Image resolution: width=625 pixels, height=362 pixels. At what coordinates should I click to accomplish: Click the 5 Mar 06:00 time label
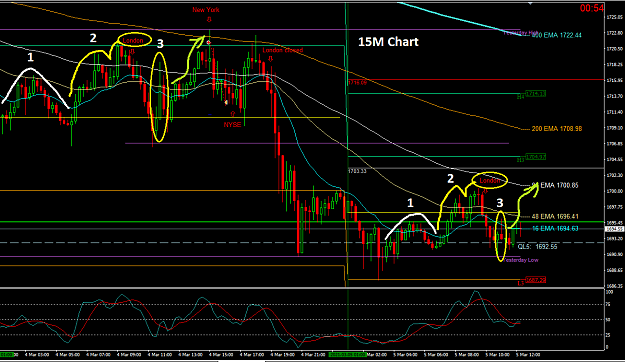pyautogui.click(x=436, y=354)
